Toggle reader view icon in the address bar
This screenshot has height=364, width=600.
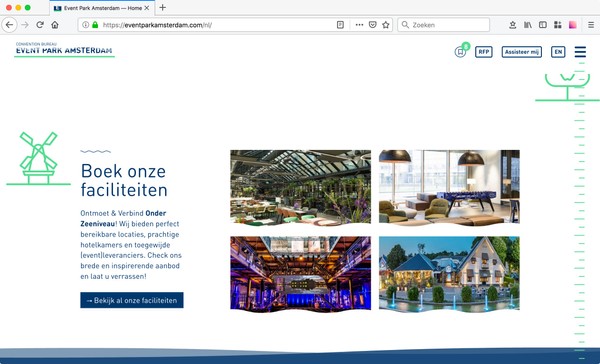tap(340, 25)
